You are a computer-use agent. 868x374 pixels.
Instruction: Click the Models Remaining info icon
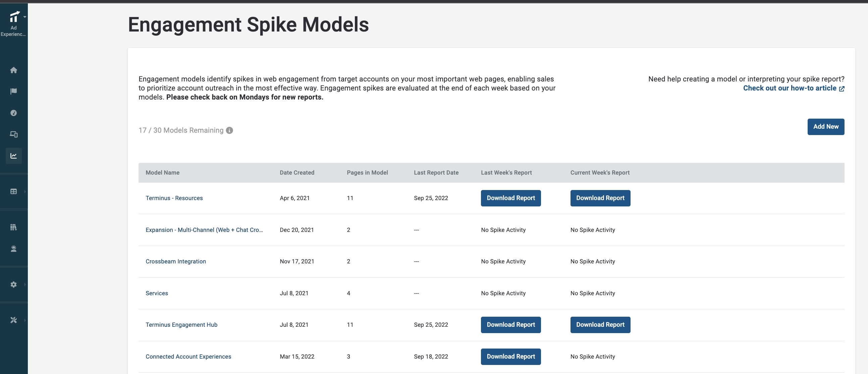(x=229, y=130)
